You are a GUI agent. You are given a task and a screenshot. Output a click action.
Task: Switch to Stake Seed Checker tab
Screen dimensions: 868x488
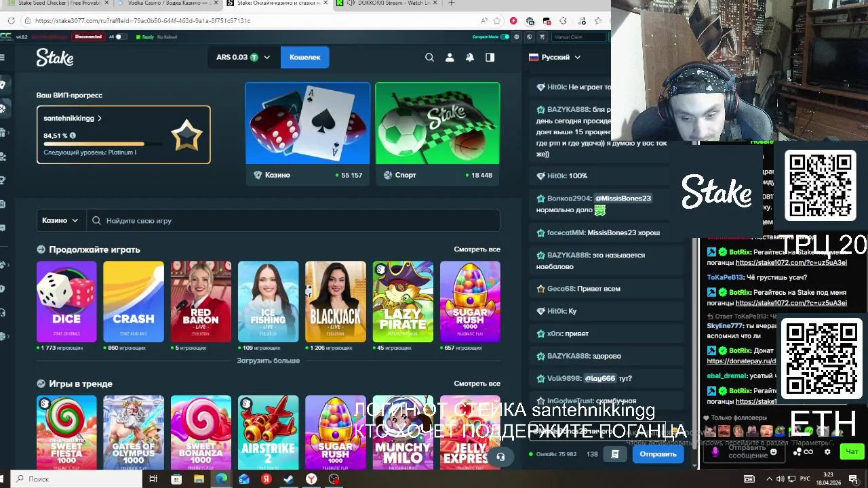tap(58, 3)
